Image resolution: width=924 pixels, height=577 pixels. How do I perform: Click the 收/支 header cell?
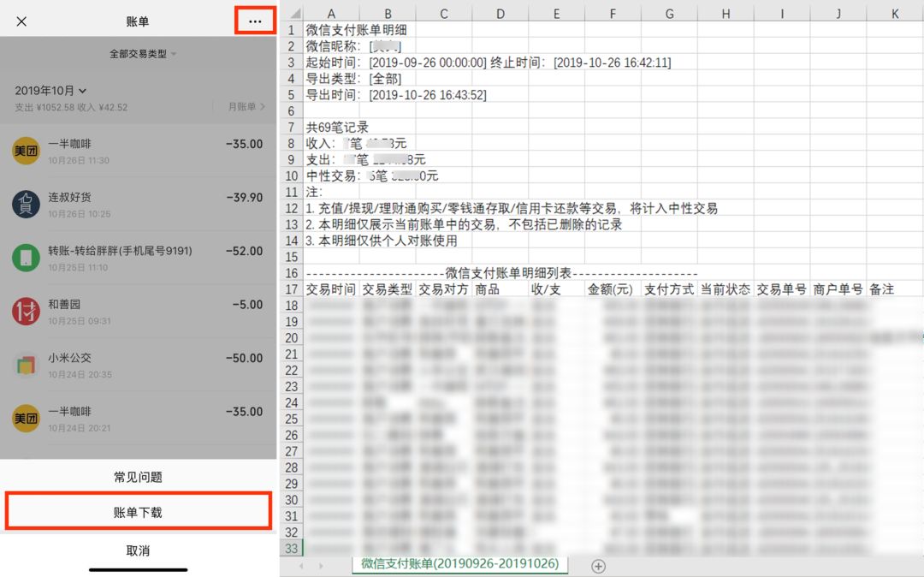556,289
